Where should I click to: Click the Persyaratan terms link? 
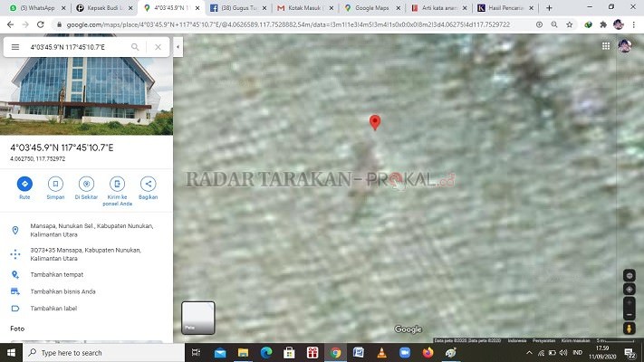pos(543,340)
